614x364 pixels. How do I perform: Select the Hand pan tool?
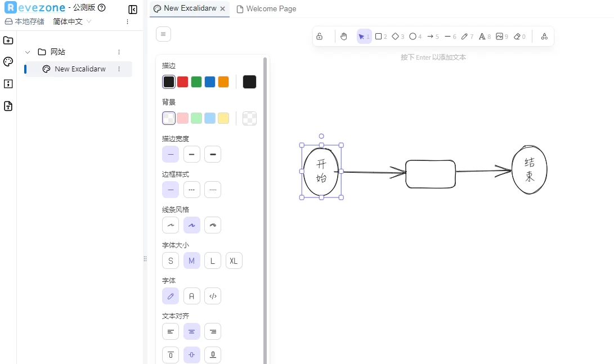click(x=344, y=37)
